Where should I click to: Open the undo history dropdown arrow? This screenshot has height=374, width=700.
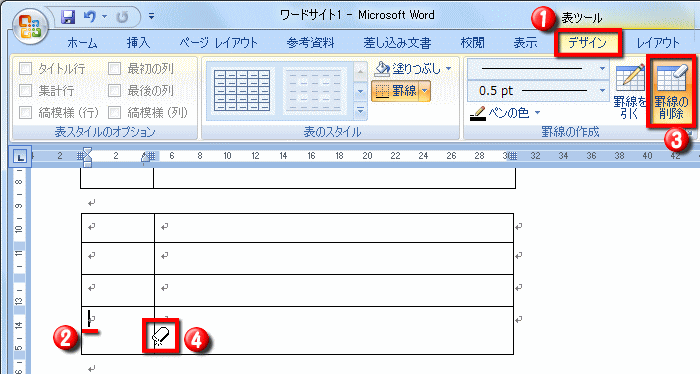(104, 17)
